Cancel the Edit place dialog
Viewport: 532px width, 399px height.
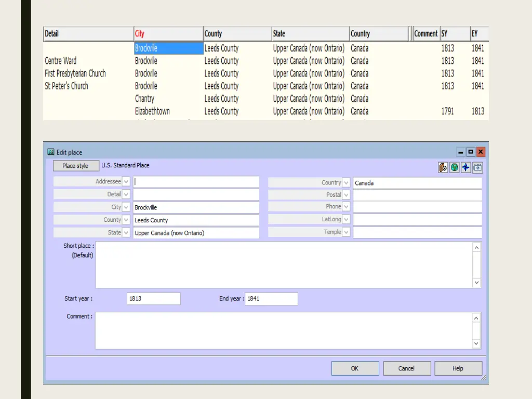tap(407, 368)
